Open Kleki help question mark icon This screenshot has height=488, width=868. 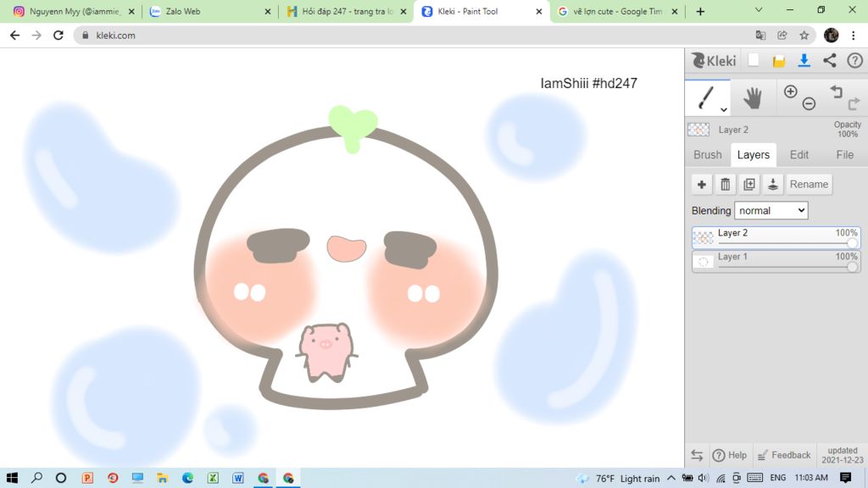click(854, 60)
